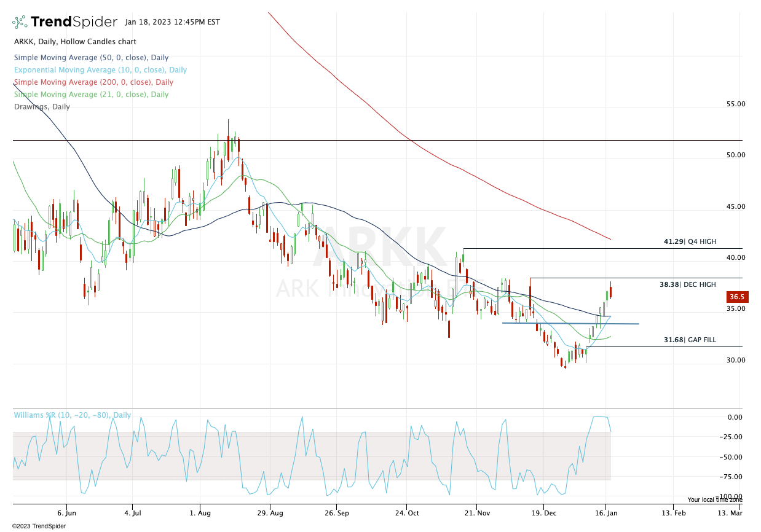Image resolution: width=761 pixels, height=532 pixels.
Task: Click the 16. Jan date axis label
Action: click(607, 513)
